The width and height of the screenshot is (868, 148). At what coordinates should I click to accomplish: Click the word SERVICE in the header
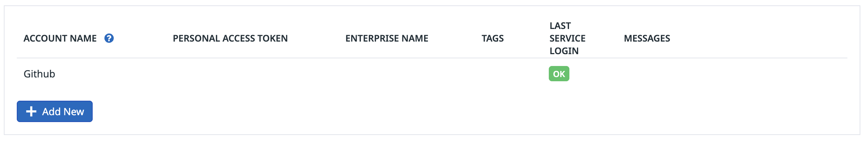pos(567,38)
